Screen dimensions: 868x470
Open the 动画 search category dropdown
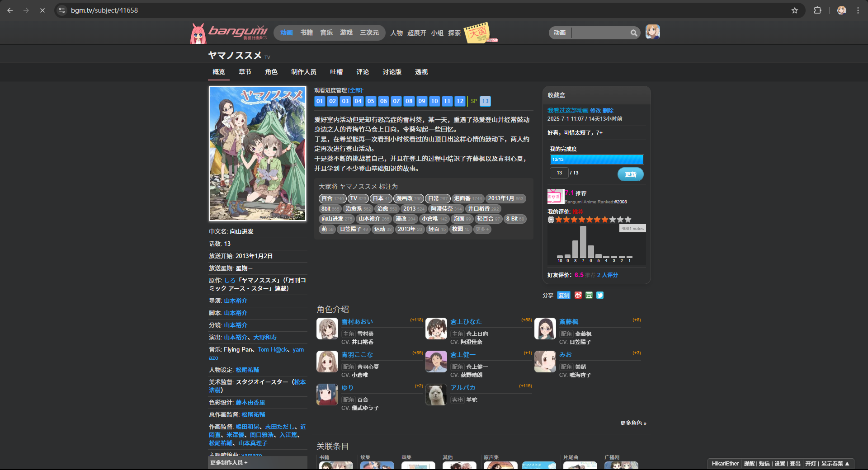(x=560, y=33)
